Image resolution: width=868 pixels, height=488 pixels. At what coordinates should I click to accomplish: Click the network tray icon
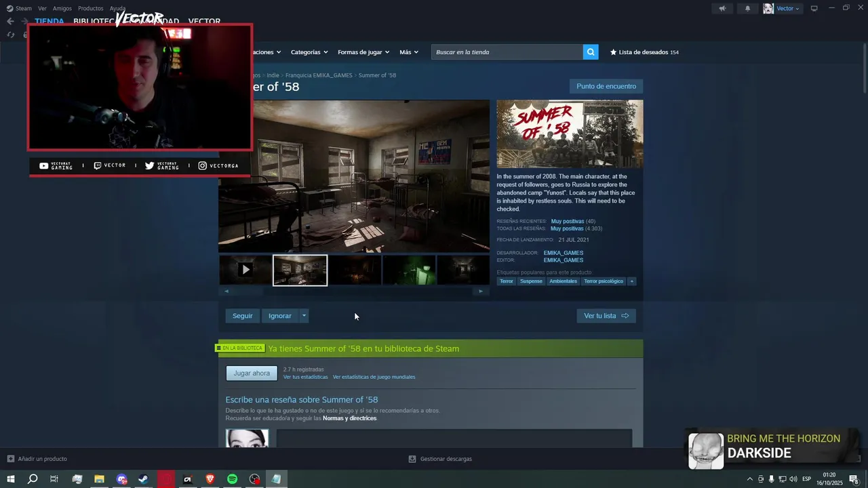tap(783, 479)
